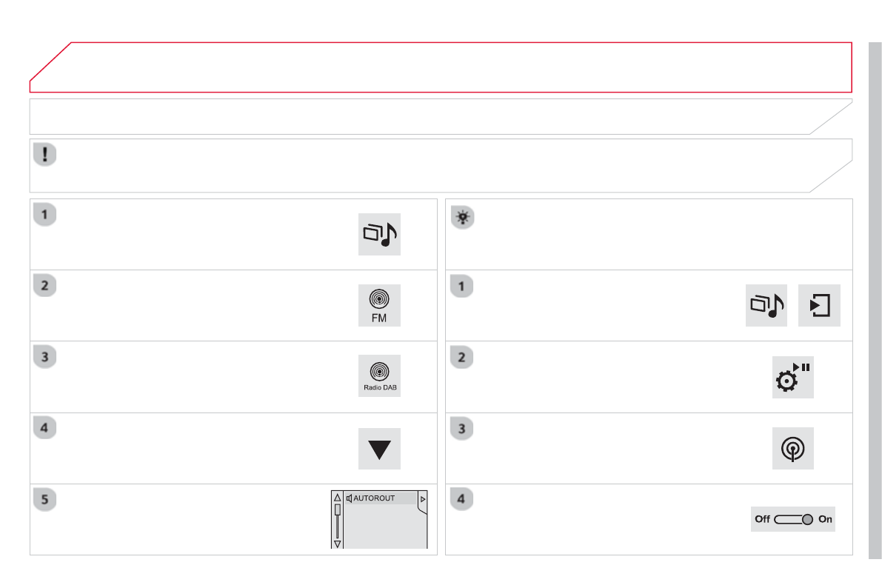Click the scrollbar thumb in AUTOROUT list
The height and width of the screenshot is (588, 882).
pos(338,510)
